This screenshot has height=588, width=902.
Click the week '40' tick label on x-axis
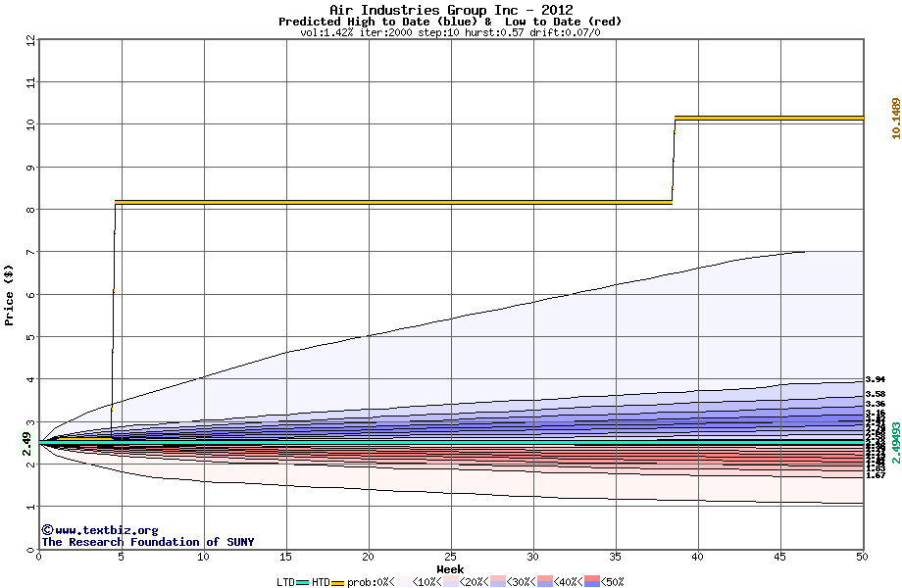coord(698,557)
